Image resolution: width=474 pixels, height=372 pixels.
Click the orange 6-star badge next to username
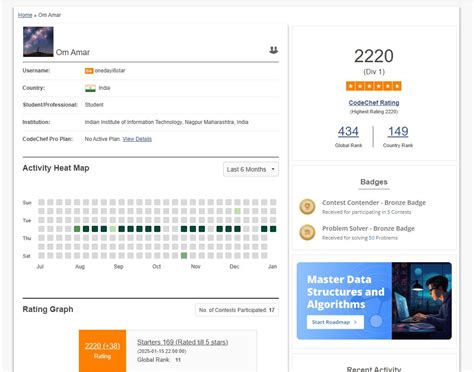(x=89, y=71)
